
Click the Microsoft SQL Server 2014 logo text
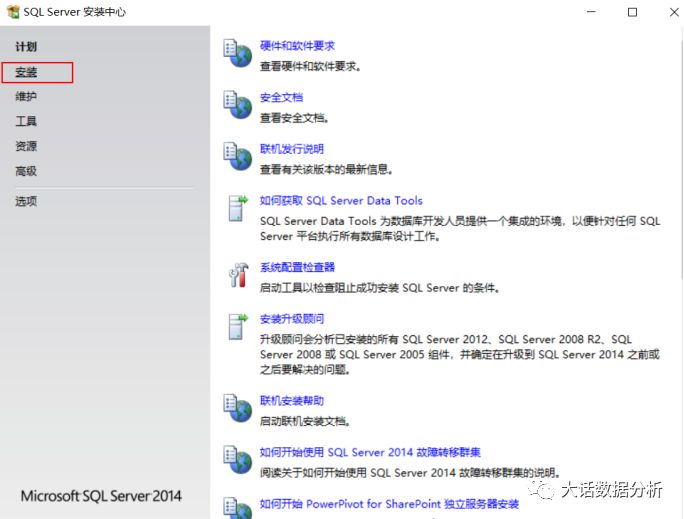click(x=101, y=496)
